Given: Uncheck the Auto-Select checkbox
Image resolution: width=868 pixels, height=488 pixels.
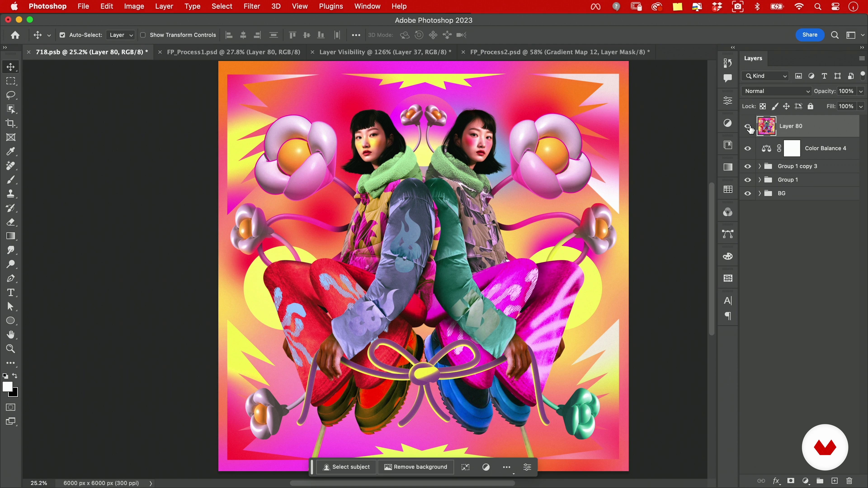Looking at the screenshot, I should (62, 35).
